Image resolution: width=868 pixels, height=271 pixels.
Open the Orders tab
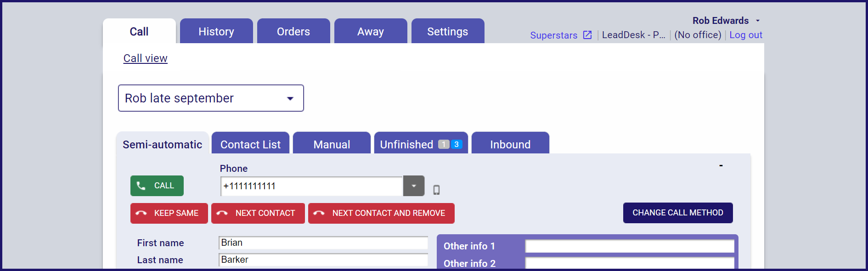pyautogui.click(x=293, y=31)
